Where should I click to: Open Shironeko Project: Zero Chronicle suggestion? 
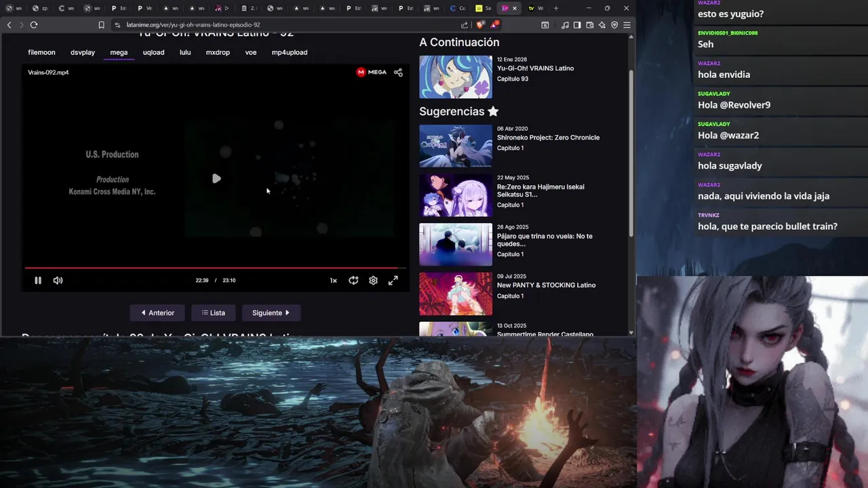pyautogui.click(x=548, y=138)
